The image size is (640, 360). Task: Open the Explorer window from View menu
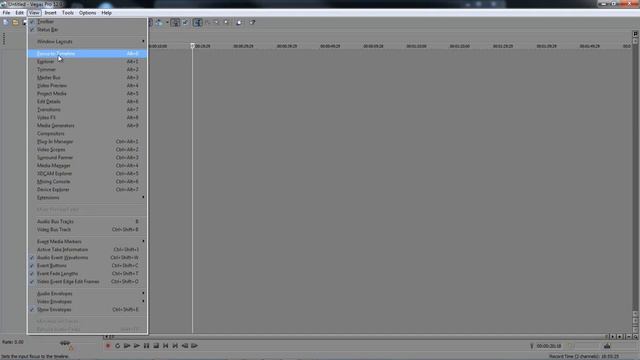87,62
